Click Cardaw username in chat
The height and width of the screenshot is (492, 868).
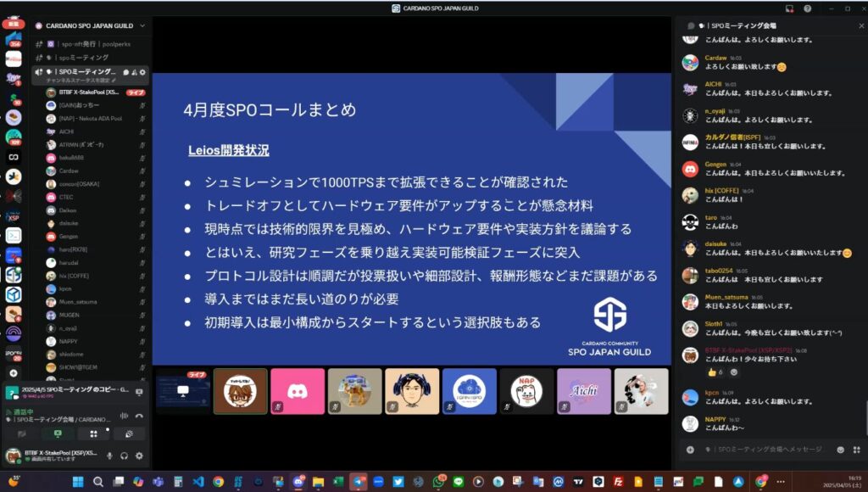(x=715, y=58)
